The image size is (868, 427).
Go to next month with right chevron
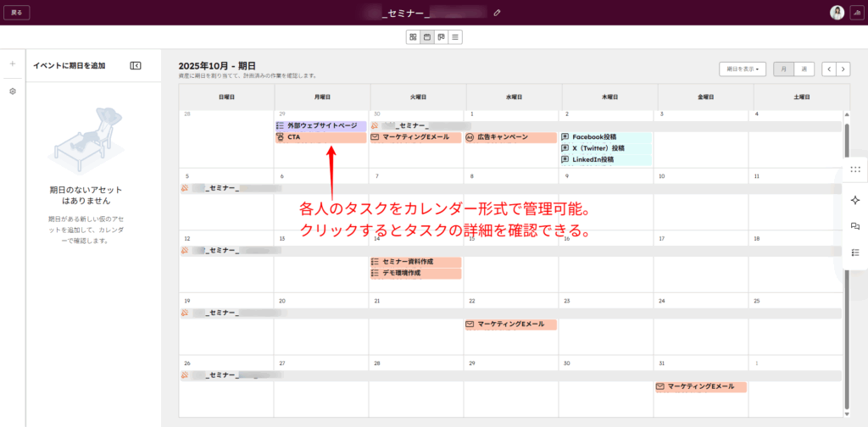point(843,69)
